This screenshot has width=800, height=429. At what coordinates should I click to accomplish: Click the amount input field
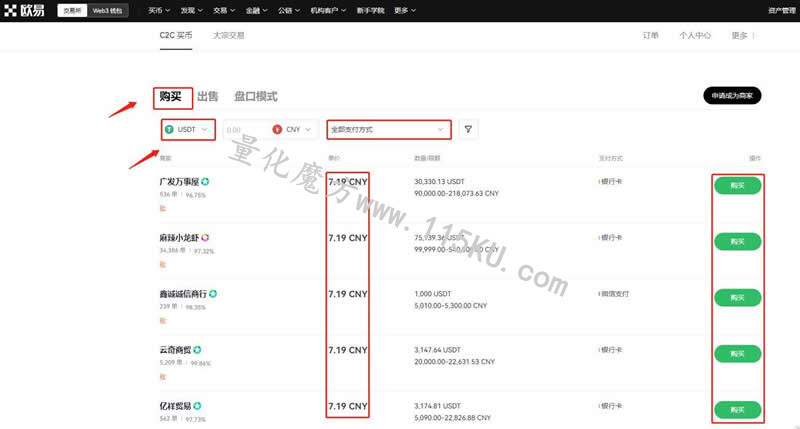pos(246,130)
